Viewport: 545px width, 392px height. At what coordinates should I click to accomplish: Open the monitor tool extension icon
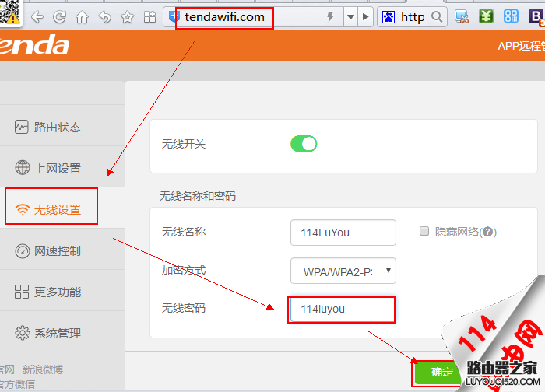(x=462, y=16)
